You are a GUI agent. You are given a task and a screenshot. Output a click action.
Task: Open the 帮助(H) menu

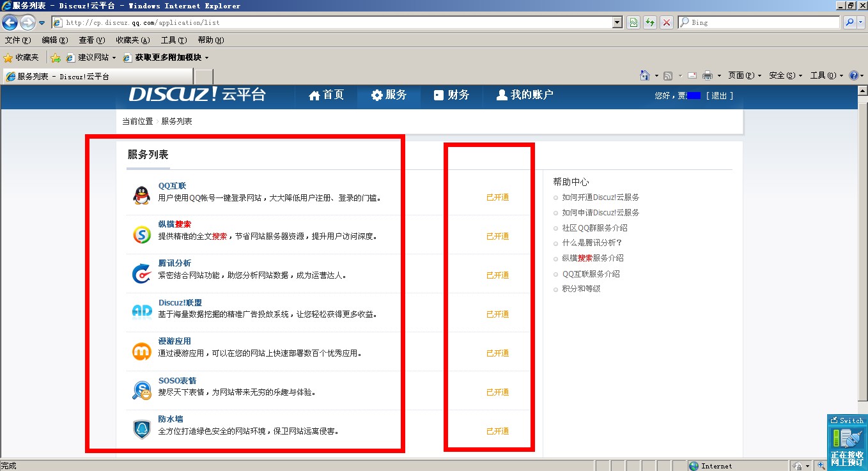[211, 40]
